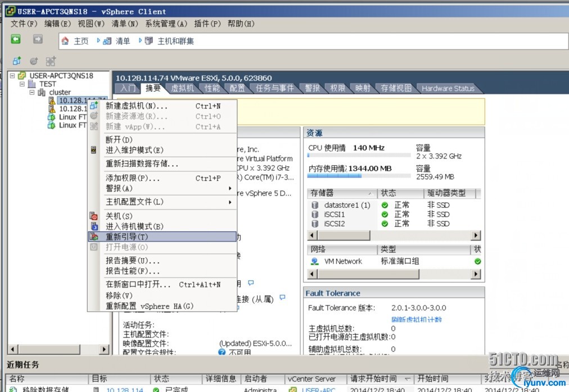
Task: Click the standby icon beside 进入待机模式(B)
Action: [x=94, y=226]
